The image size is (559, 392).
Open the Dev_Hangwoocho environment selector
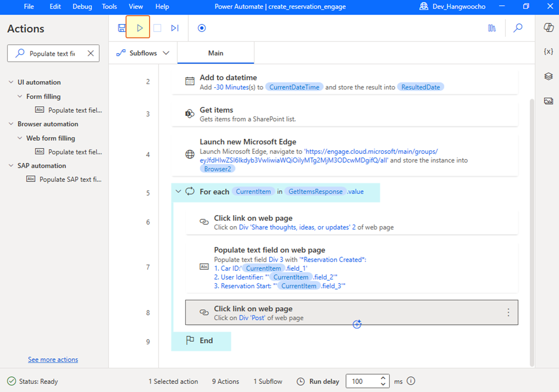(452, 7)
